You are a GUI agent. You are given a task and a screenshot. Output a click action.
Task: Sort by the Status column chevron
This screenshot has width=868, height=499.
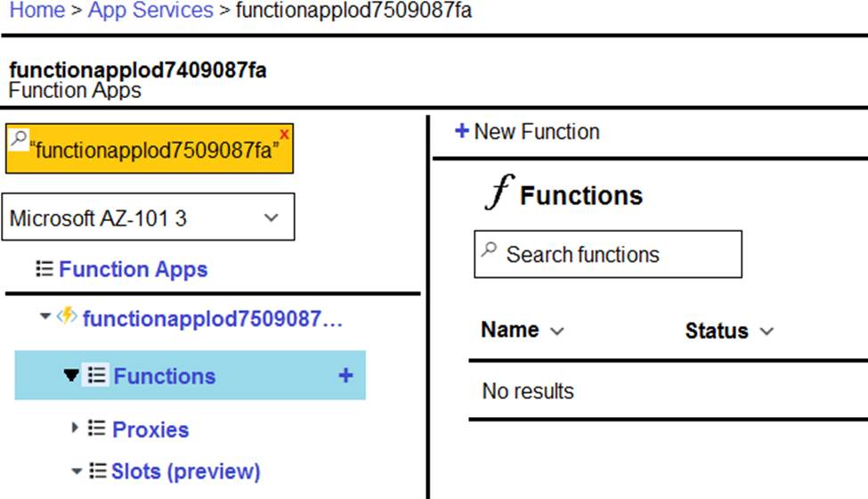[766, 331]
